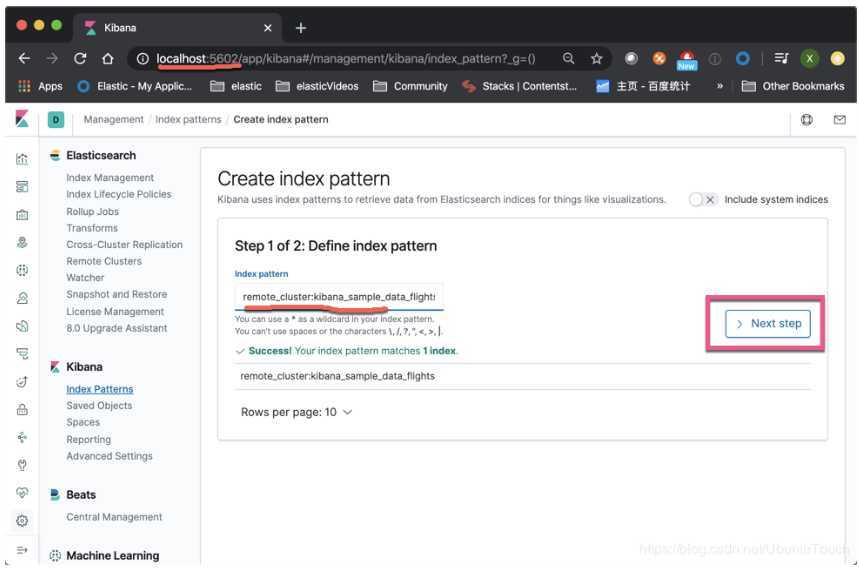Viewport: 859px width, 575px height.
Task: Reload the page with the browser refresh icon
Action: tap(80, 59)
